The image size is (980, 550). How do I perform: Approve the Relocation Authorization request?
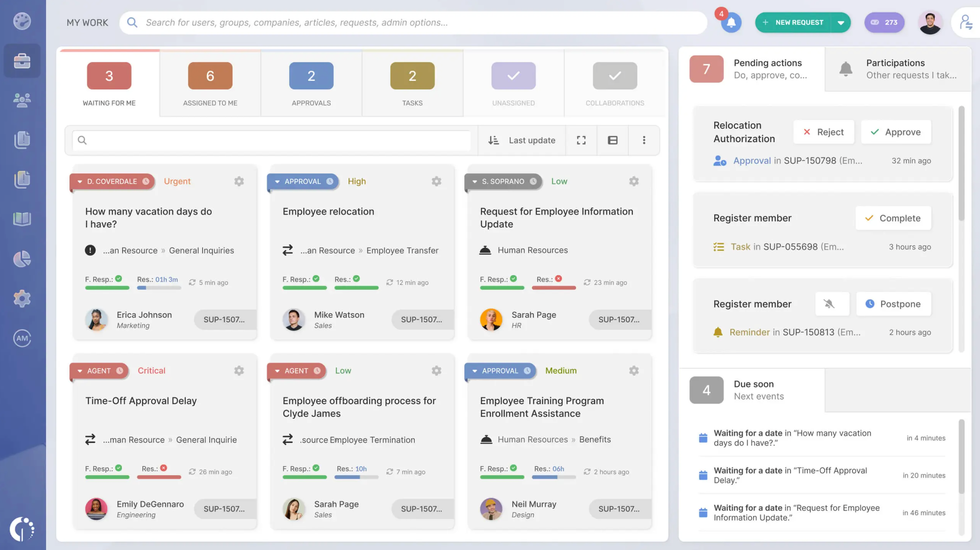coord(896,132)
